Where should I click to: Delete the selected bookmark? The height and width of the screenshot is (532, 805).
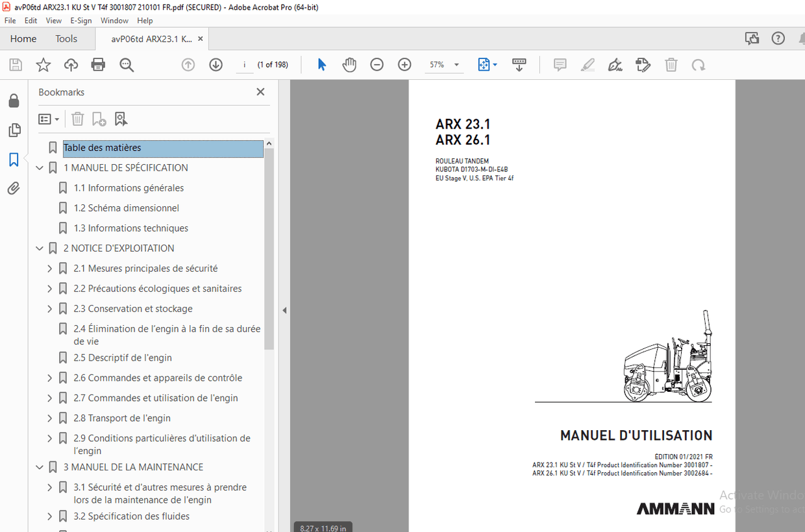click(77, 119)
